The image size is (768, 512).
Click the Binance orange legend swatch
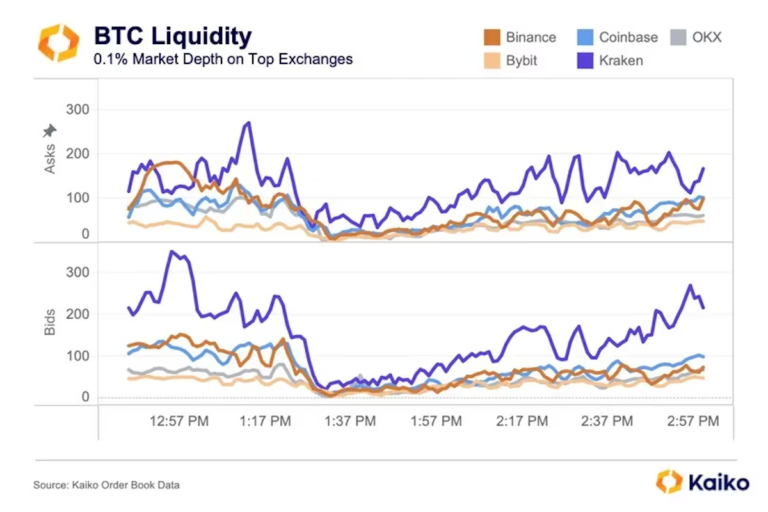coord(492,37)
